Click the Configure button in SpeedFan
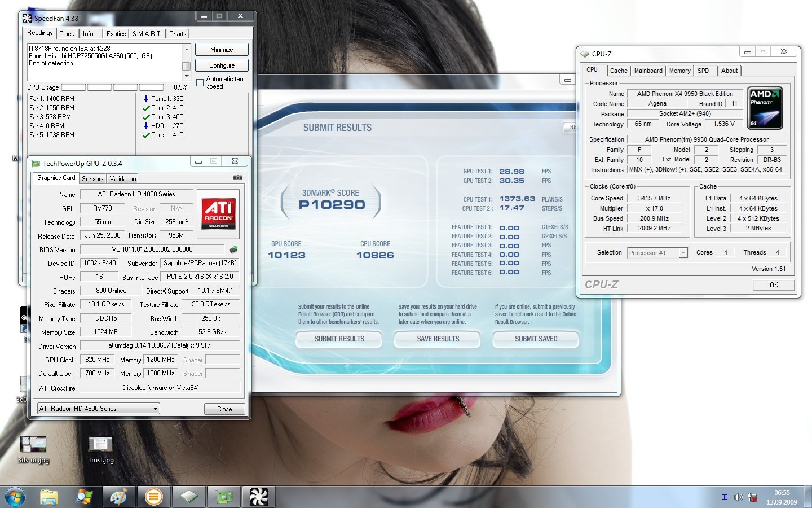The width and height of the screenshot is (812, 508). (222, 65)
